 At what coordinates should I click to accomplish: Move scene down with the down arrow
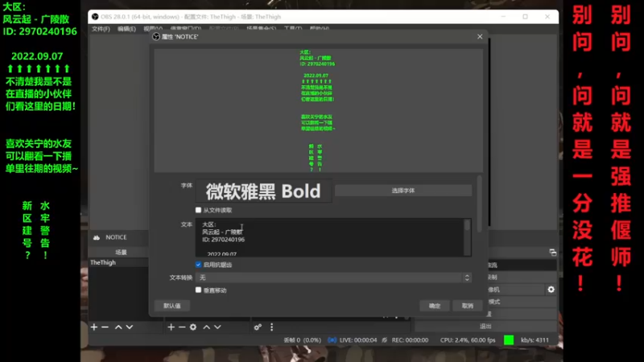[x=130, y=327]
